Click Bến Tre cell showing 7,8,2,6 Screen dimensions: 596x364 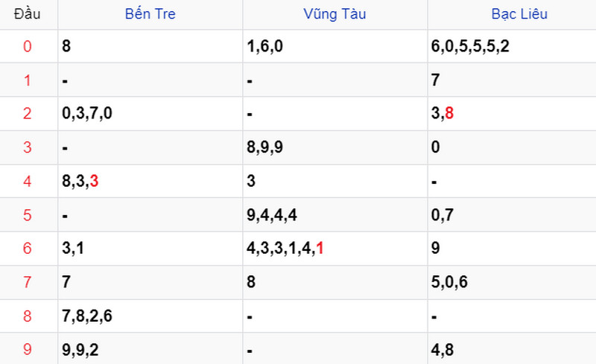point(87,316)
